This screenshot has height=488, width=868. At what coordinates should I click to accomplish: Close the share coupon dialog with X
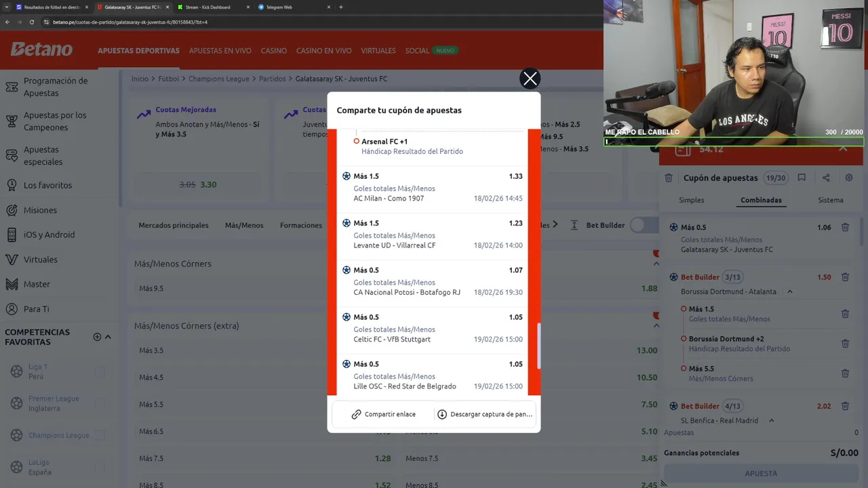point(530,79)
